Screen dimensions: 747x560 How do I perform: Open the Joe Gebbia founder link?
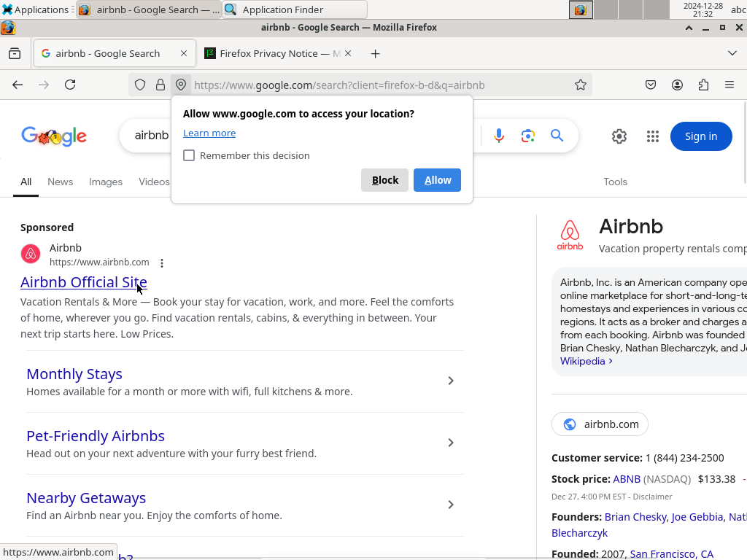(697, 517)
